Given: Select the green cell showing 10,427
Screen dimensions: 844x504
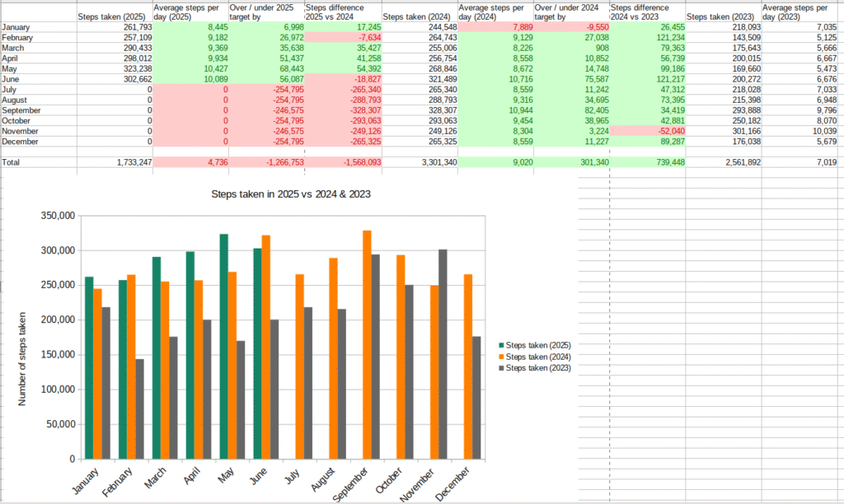Looking at the screenshot, I should (x=190, y=69).
